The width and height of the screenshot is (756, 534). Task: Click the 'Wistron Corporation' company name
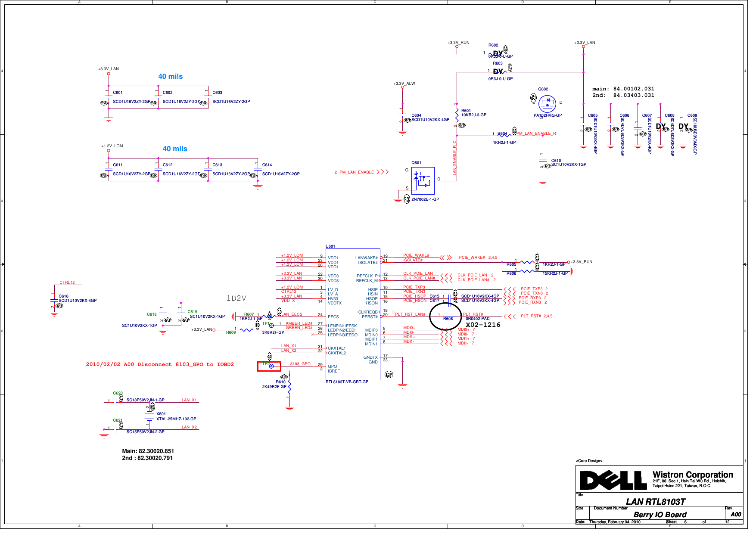coord(693,475)
